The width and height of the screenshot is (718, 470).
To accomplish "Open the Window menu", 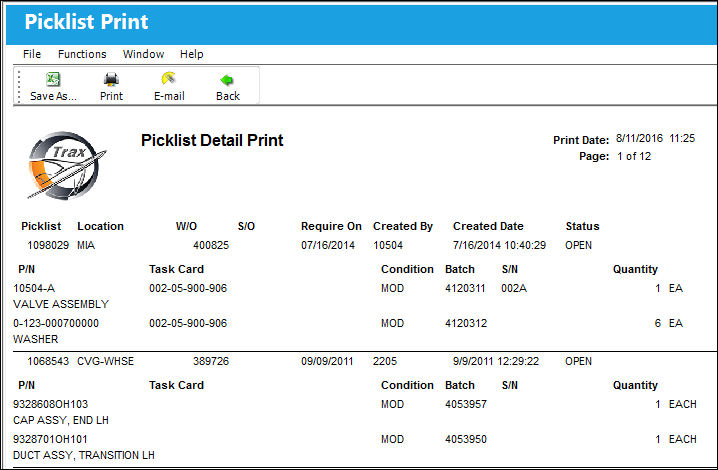I will click(143, 54).
